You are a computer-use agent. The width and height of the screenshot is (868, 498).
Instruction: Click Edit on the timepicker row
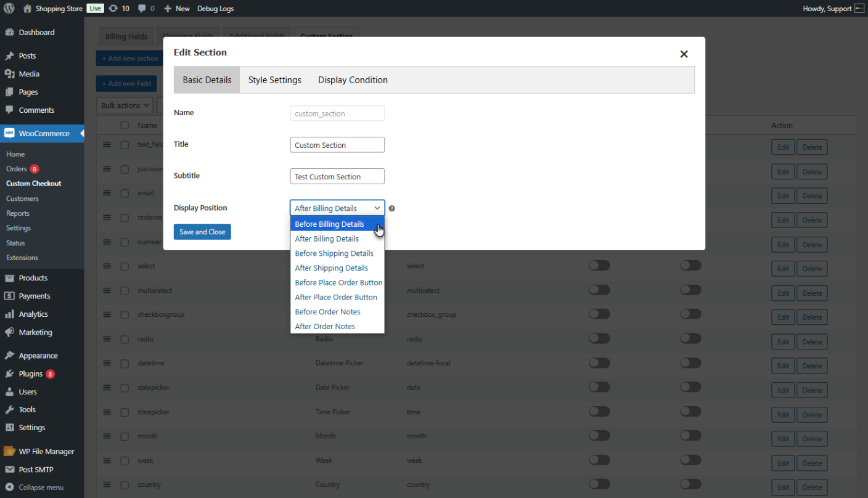click(x=783, y=414)
